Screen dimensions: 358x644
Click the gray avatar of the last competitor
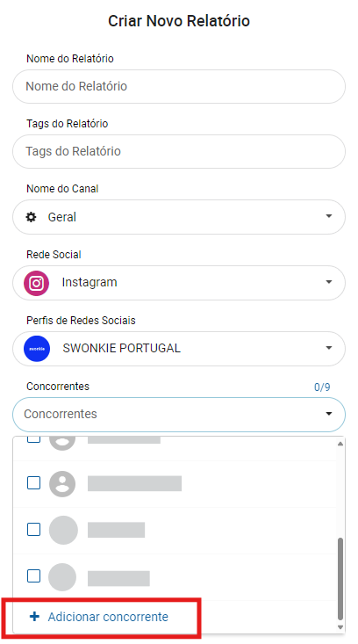(x=62, y=577)
